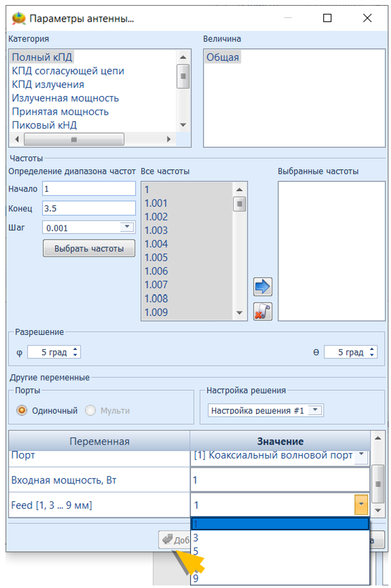Expand the Настройка решения #1 dropdown

[315, 410]
